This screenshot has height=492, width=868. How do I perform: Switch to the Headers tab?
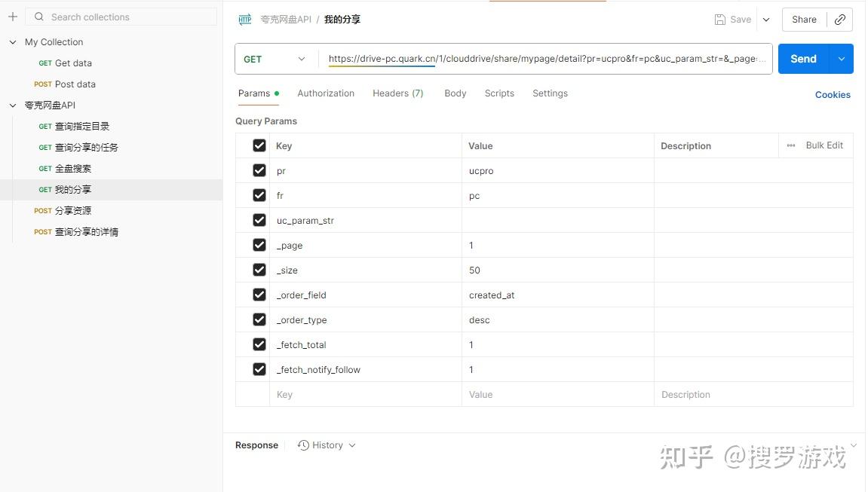click(397, 93)
